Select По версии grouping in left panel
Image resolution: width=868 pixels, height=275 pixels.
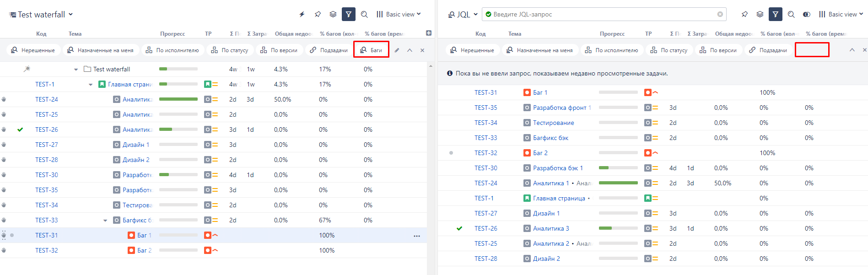[x=279, y=50]
